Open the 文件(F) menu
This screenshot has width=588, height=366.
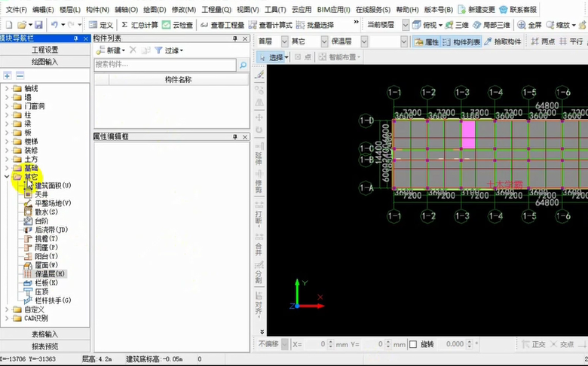[x=17, y=9]
